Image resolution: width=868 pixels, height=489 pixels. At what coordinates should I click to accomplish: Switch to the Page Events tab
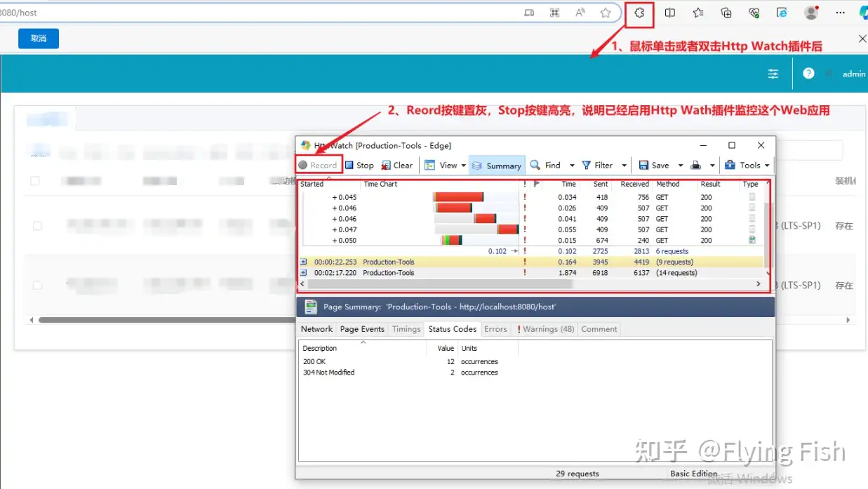pos(362,329)
